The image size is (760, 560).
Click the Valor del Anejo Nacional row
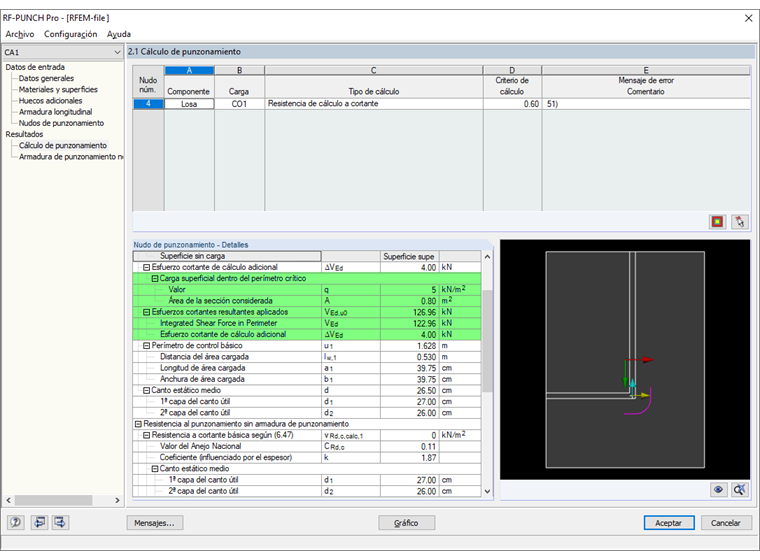[x=307, y=447]
